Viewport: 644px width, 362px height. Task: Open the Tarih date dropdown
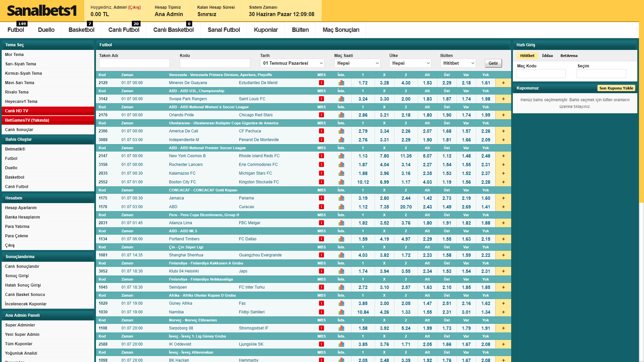pyautogui.click(x=292, y=63)
